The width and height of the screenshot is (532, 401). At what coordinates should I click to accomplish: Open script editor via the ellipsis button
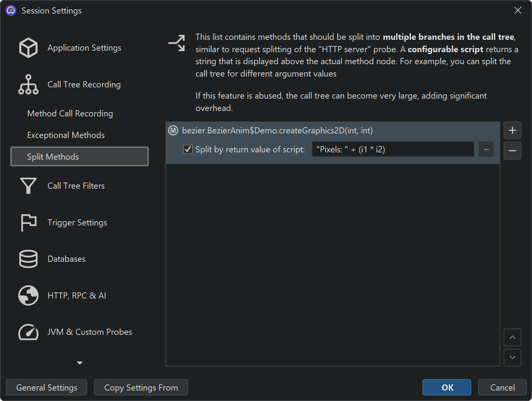(x=486, y=149)
